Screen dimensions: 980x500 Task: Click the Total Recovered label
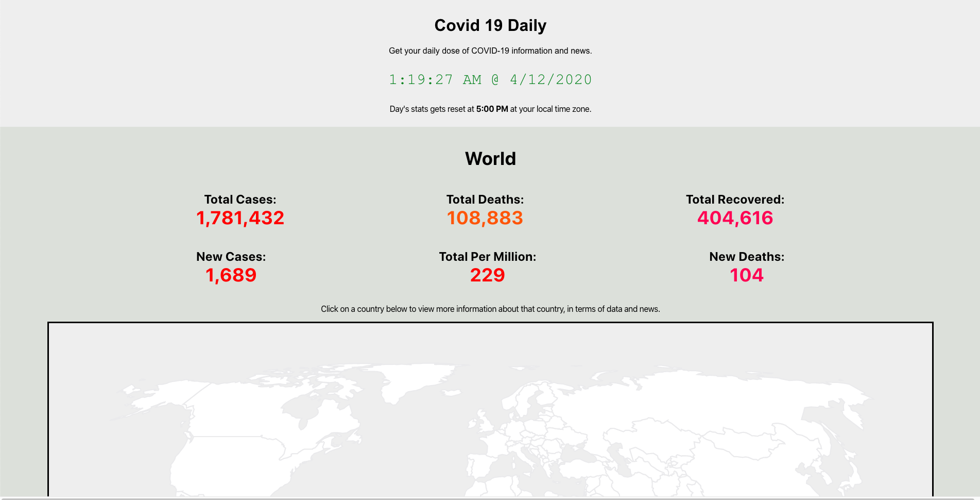pos(735,199)
